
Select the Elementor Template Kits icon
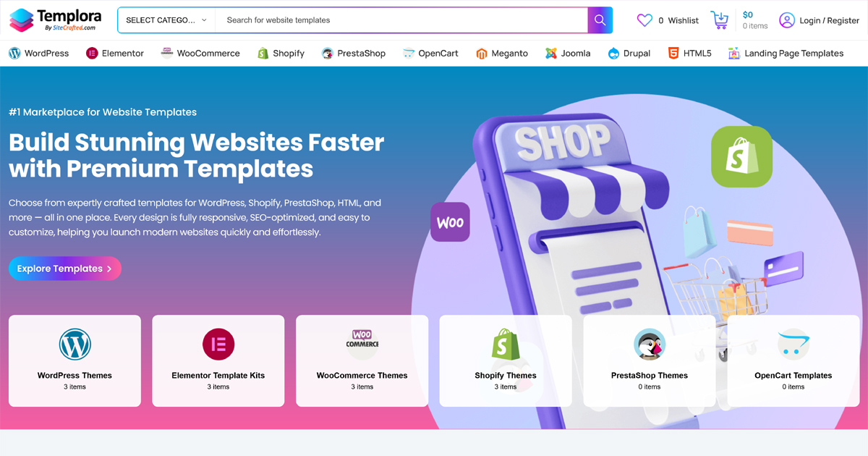click(x=218, y=345)
